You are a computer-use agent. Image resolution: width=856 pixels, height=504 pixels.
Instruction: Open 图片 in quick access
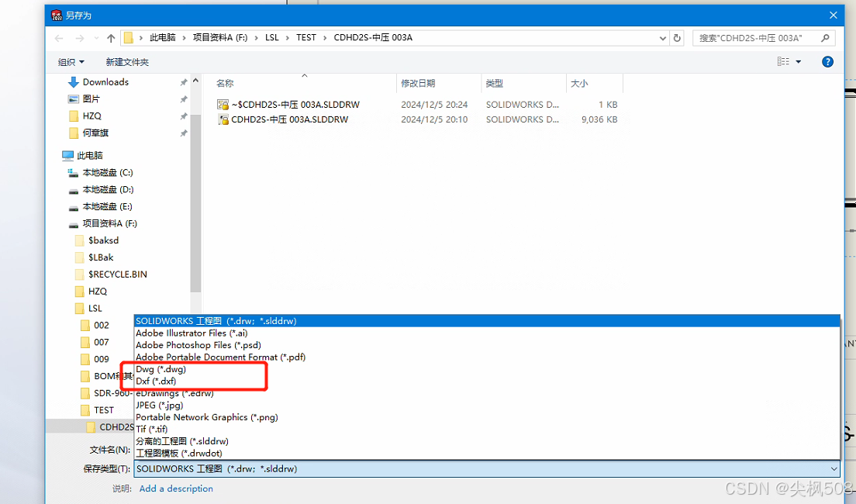[x=91, y=98]
